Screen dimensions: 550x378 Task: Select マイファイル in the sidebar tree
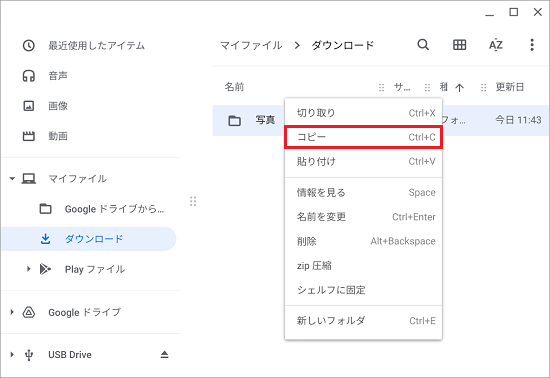[x=78, y=179]
